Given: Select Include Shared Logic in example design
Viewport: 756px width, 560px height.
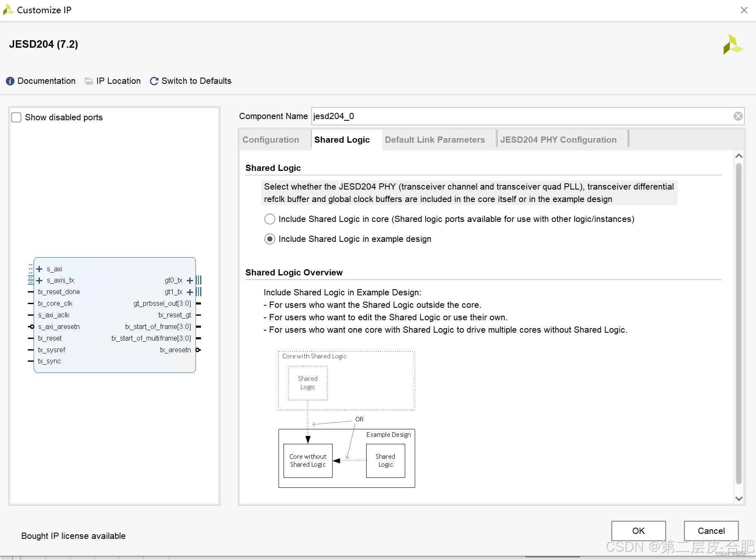Looking at the screenshot, I should [x=270, y=239].
